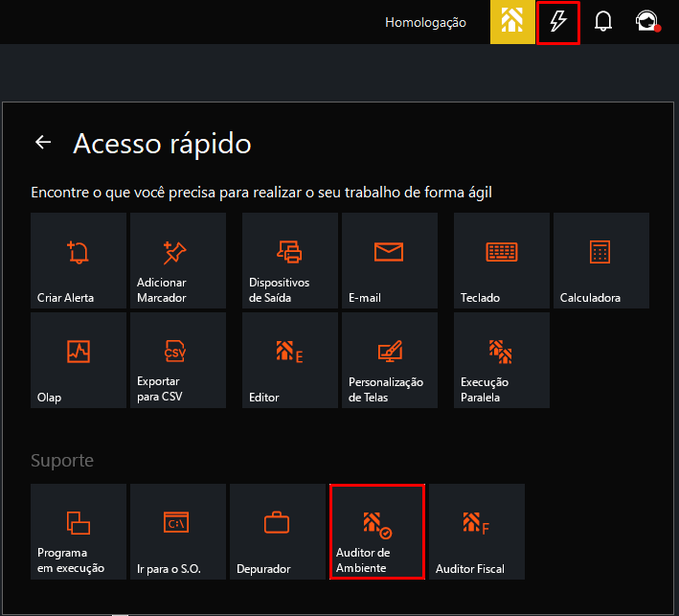Launch the Teclado tile
Screen dimensions: 679x616
coord(502,261)
